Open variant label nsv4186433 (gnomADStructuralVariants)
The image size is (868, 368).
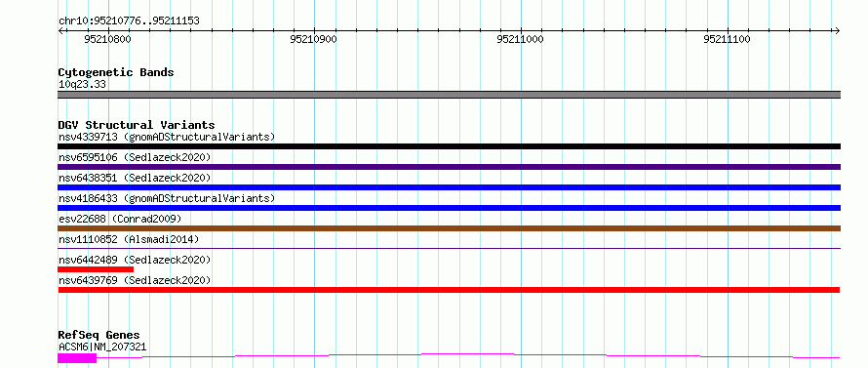tap(167, 198)
